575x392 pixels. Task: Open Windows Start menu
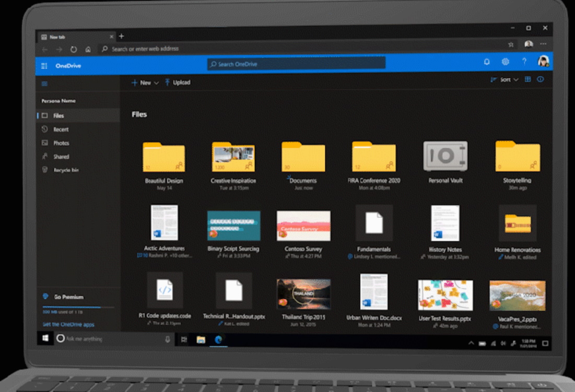[x=45, y=338]
